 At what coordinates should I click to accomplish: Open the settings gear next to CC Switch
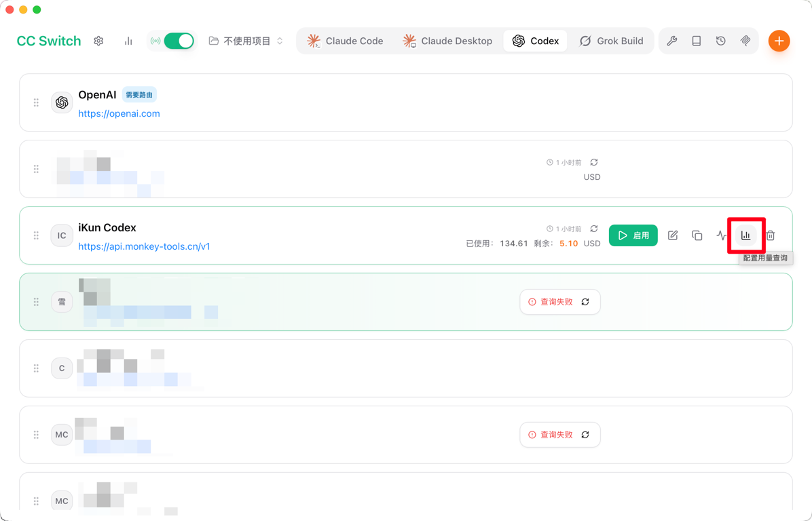pos(98,41)
